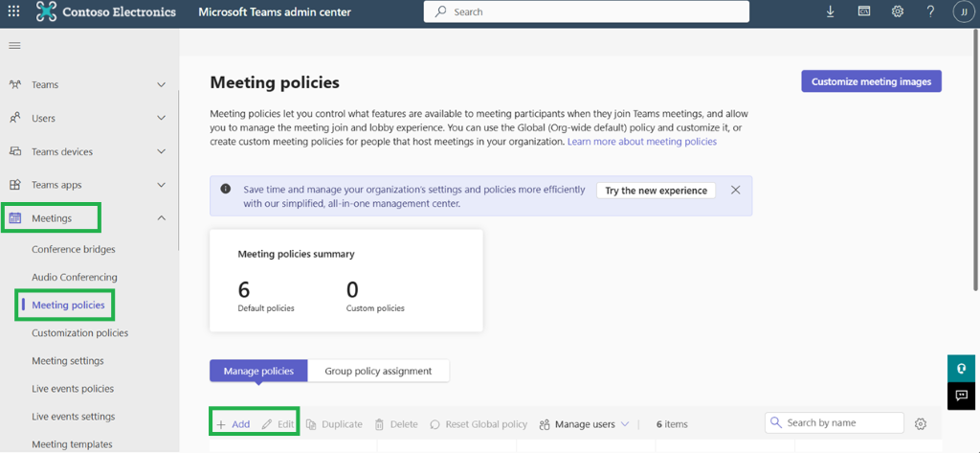Image resolution: width=980 pixels, height=453 pixels.
Task: Click the Users icon in sidebar
Action: (15, 118)
